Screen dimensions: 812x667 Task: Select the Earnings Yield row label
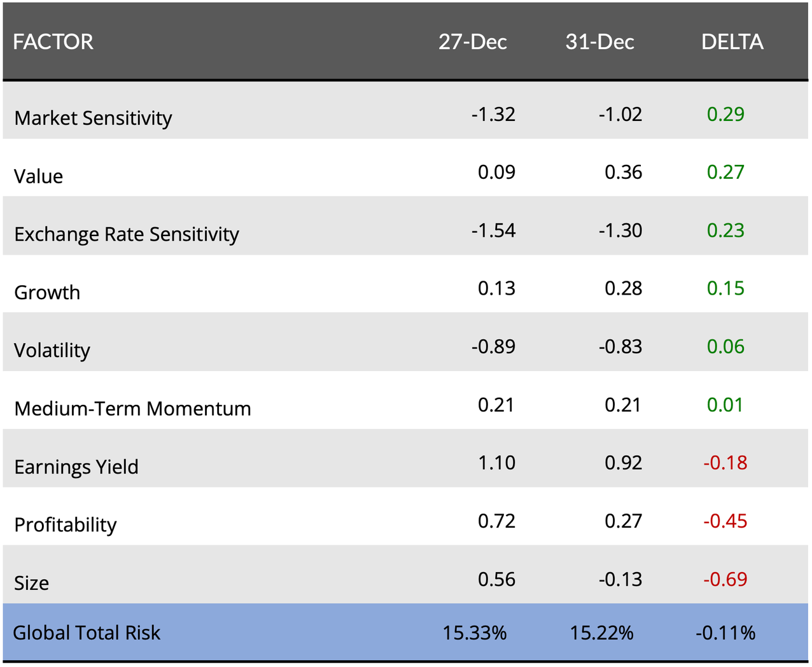pos(76,467)
